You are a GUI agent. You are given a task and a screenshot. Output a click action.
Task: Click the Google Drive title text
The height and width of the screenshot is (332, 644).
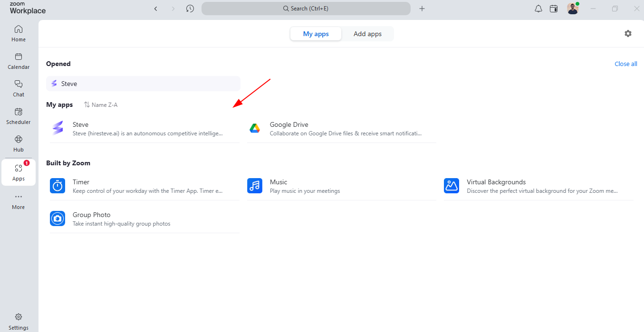(289, 125)
